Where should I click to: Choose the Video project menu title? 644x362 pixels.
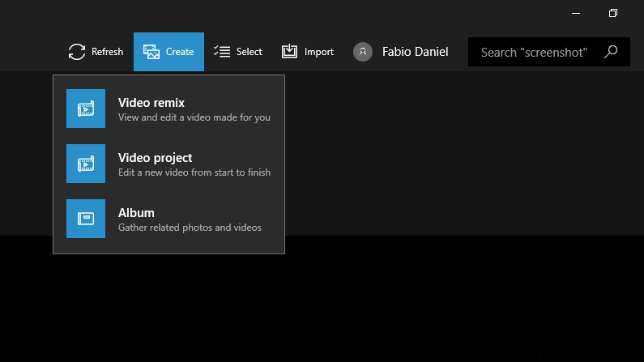click(155, 158)
